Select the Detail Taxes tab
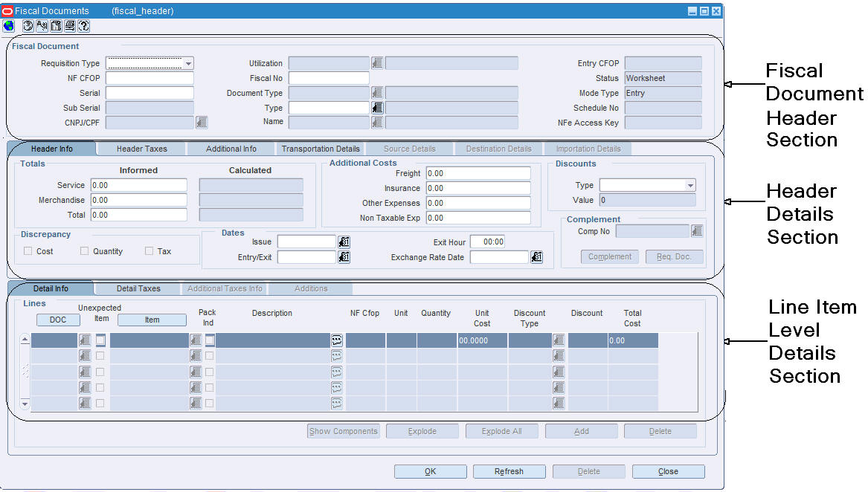Viewport: 868px width, 492px height. point(138,288)
